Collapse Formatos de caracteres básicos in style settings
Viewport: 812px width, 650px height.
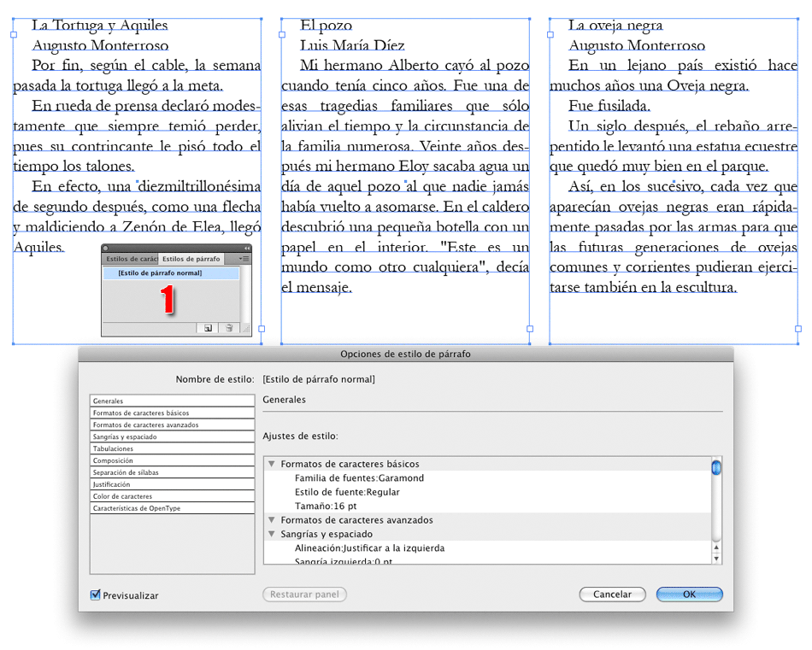coord(271,464)
